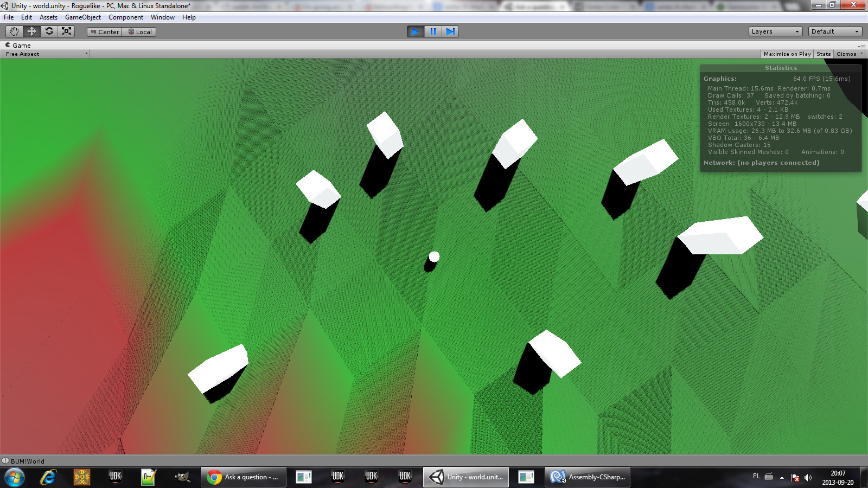Open the GameObject menu

pos(82,17)
